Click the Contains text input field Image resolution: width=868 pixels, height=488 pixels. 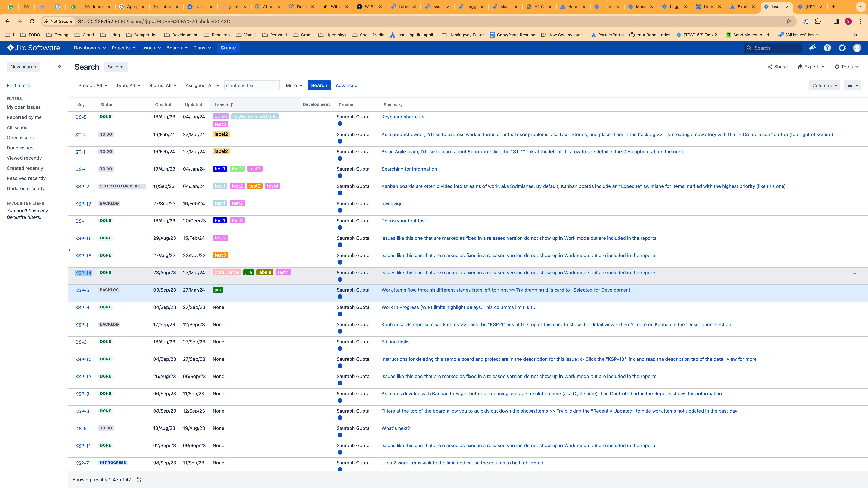pyautogui.click(x=252, y=86)
